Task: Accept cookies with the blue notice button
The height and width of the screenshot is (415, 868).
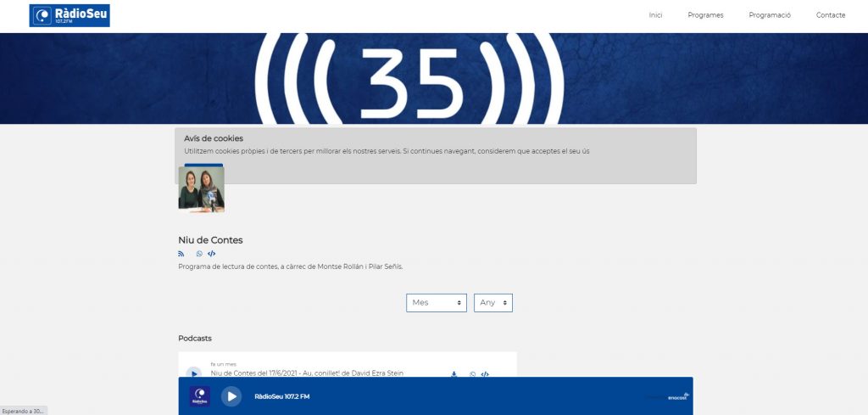Action: (x=203, y=165)
